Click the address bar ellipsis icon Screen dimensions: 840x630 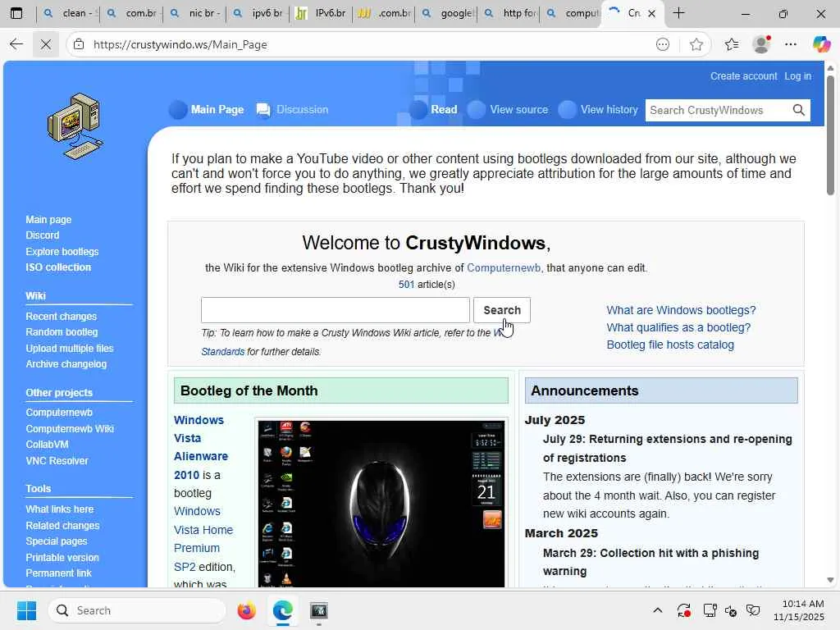pos(663,44)
